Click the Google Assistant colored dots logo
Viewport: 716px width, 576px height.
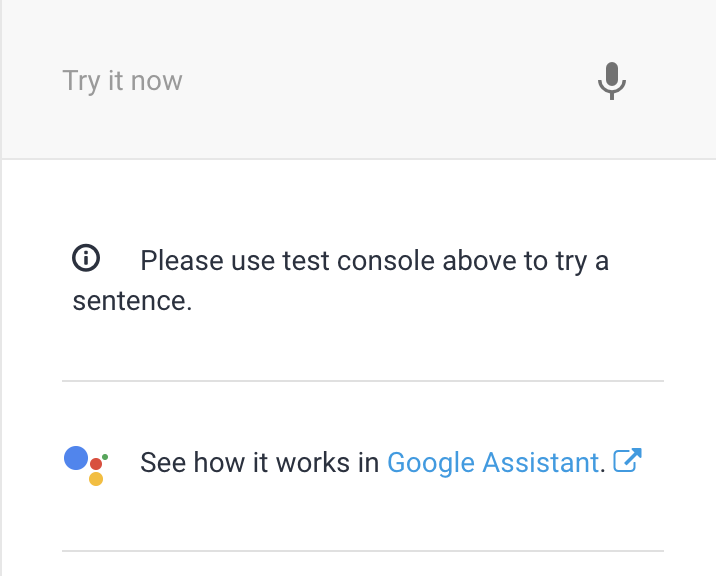[85, 464]
